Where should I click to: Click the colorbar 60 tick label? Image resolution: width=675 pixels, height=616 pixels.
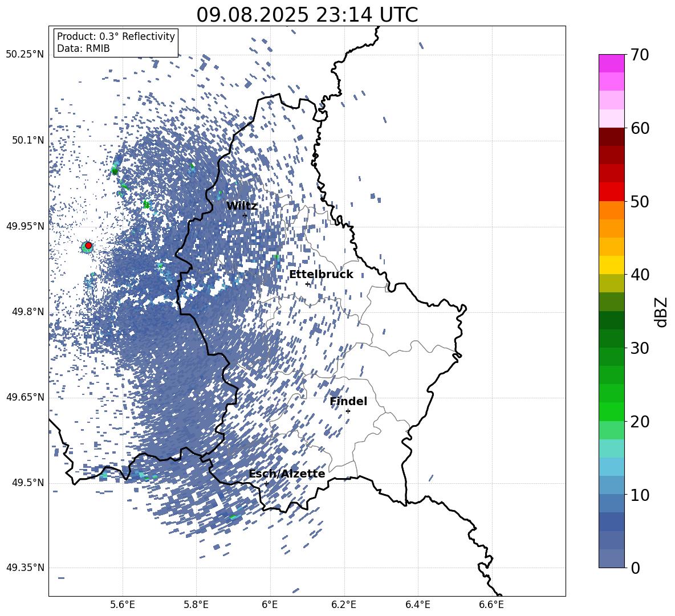click(640, 128)
